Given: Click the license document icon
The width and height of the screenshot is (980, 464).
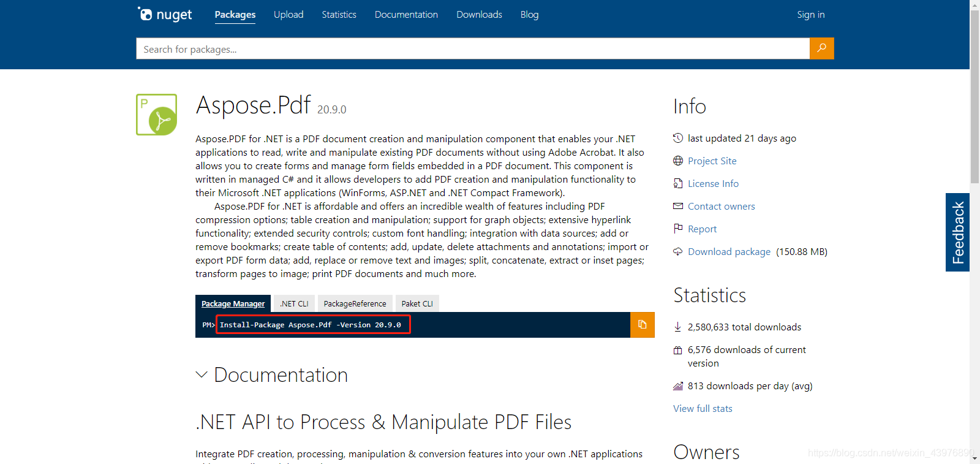Looking at the screenshot, I should point(678,183).
